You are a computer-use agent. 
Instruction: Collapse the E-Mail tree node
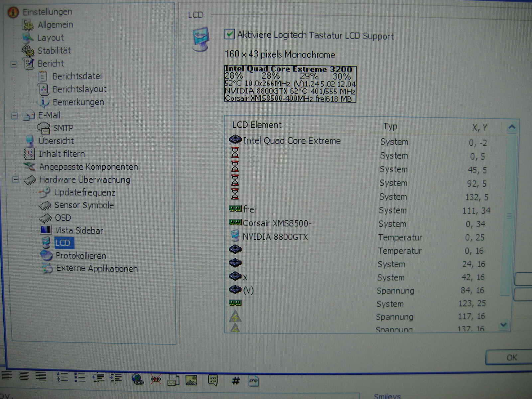[x=14, y=116]
